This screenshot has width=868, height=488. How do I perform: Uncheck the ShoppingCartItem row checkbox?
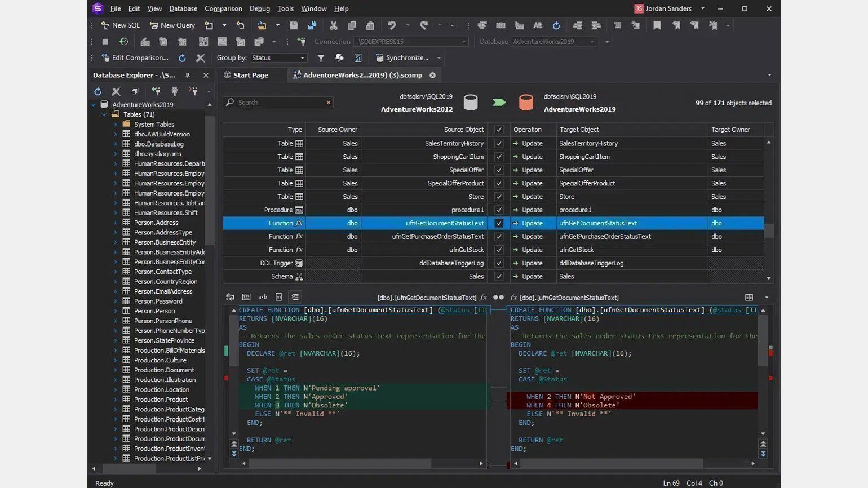[499, 157]
